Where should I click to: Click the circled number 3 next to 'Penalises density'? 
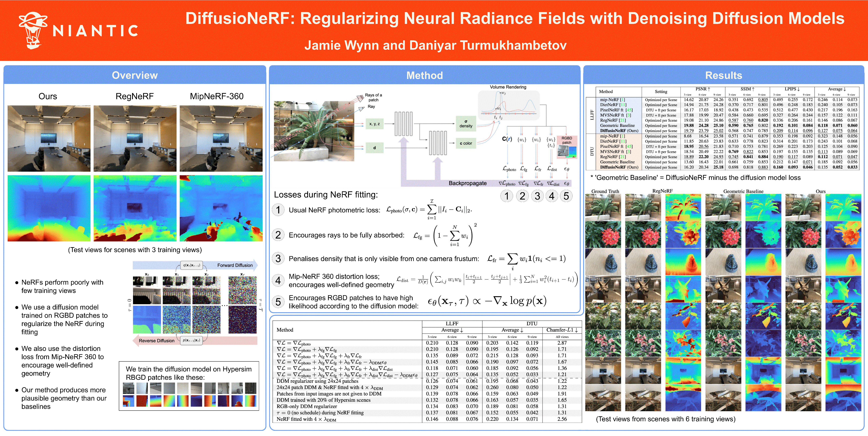point(278,259)
